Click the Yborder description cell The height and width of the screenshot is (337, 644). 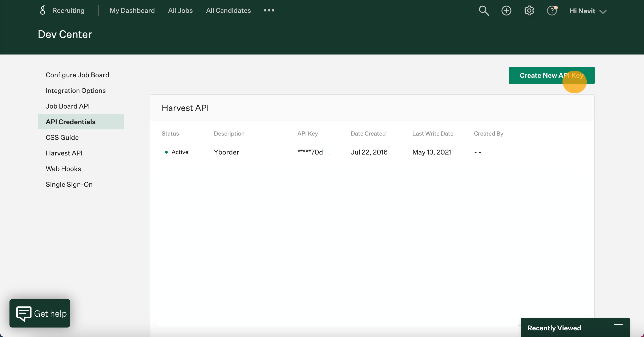[226, 152]
